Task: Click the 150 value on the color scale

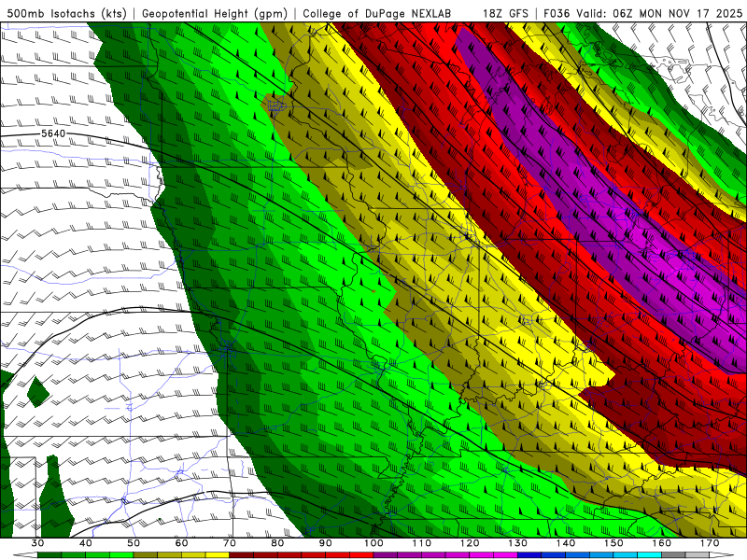Action: point(613,543)
